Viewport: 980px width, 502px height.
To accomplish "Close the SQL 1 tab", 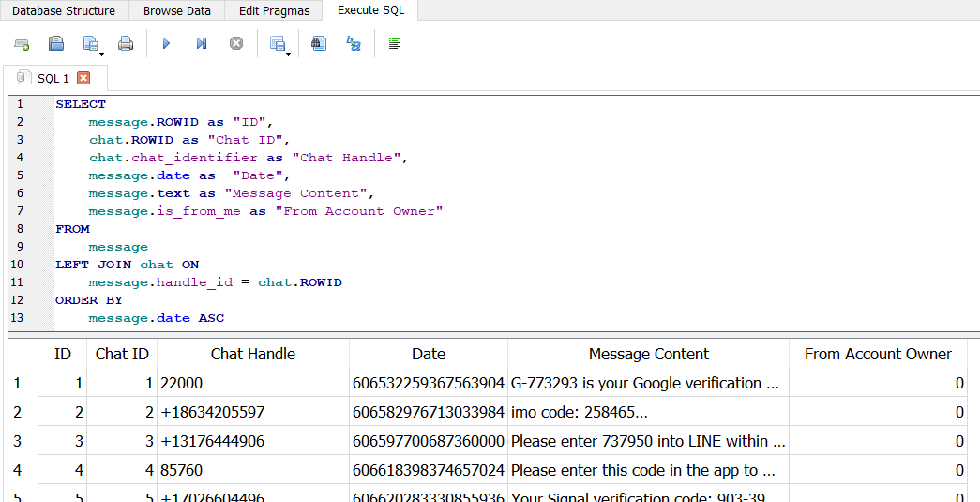I will (83, 78).
